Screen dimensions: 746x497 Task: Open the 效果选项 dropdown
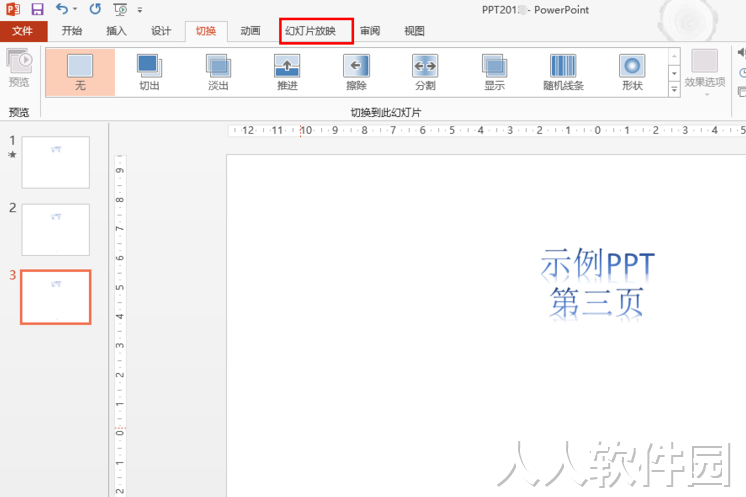[705, 73]
